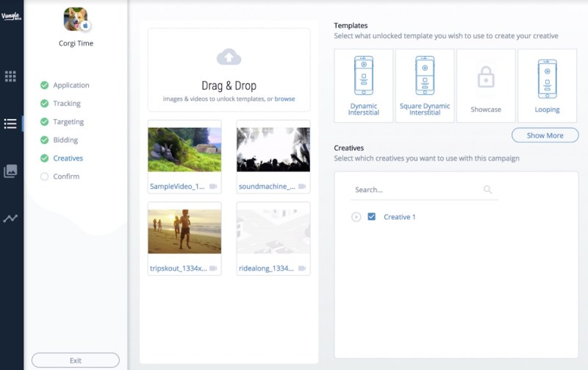588x370 pixels.
Task: Click video icon beside tripskout_1334x name
Action: tap(213, 268)
